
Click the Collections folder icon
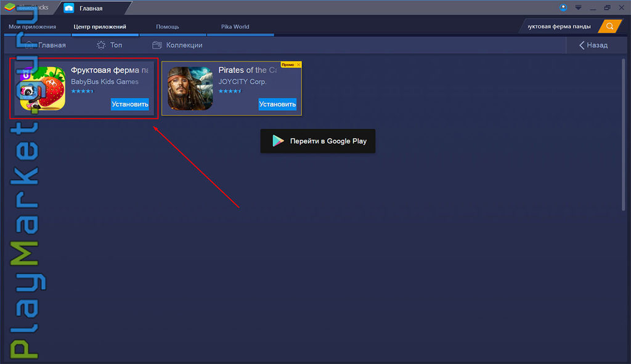click(157, 45)
